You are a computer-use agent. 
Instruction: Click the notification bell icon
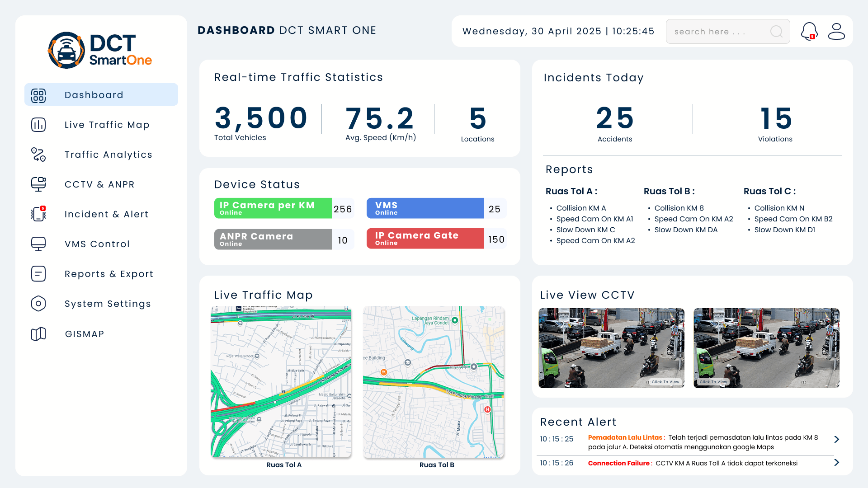[809, 31]
